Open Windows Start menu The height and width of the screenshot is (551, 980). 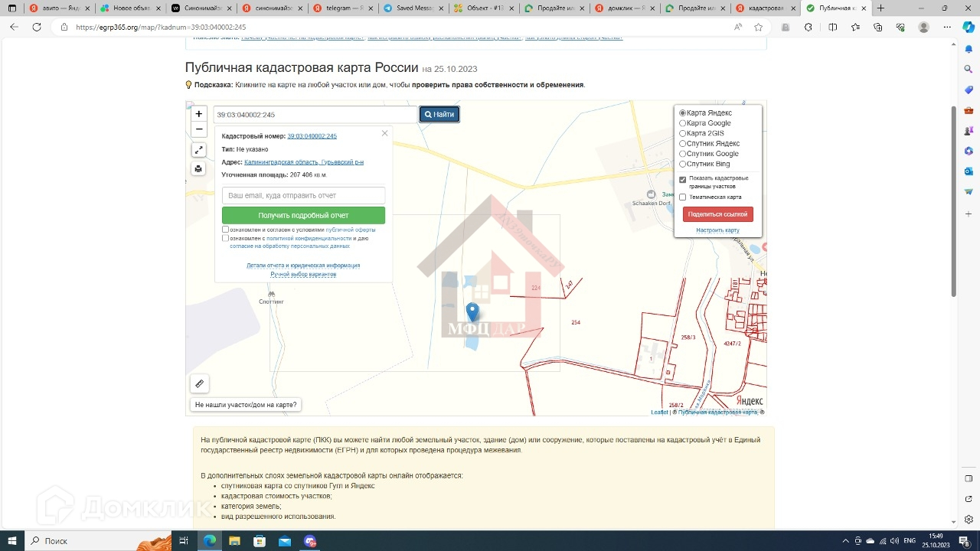[x=12, y=541]
